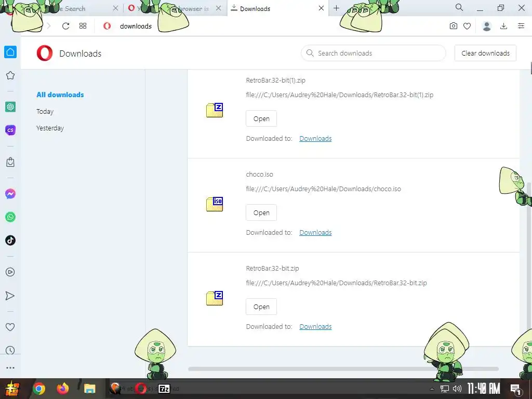Open the shopping bag sidebar icon
This screenshot has height=399, width=532.
[x=10, y=162]
